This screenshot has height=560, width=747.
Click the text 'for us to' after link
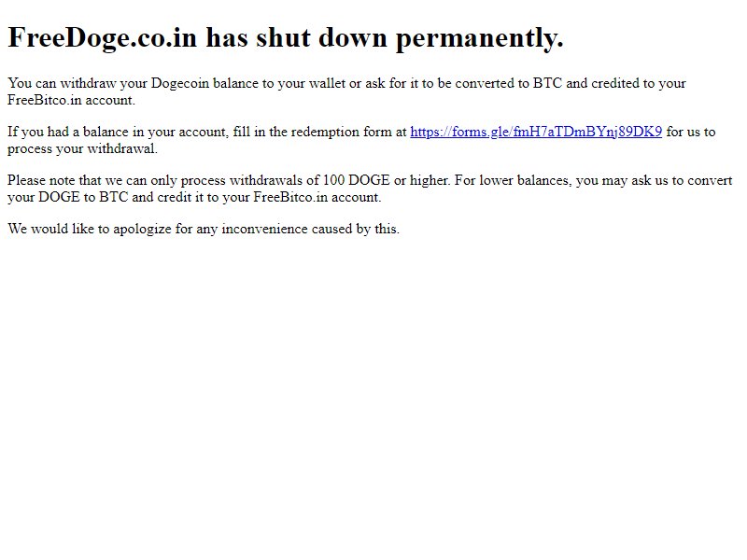[691, 132]
